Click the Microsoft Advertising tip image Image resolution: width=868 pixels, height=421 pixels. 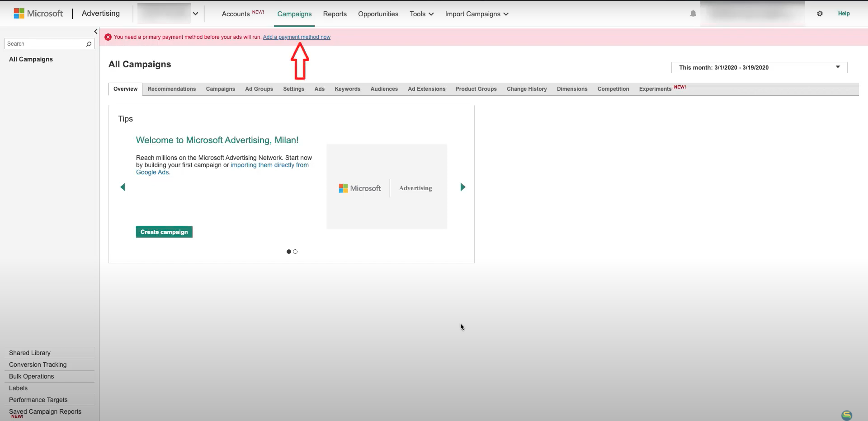click(387, 187)
